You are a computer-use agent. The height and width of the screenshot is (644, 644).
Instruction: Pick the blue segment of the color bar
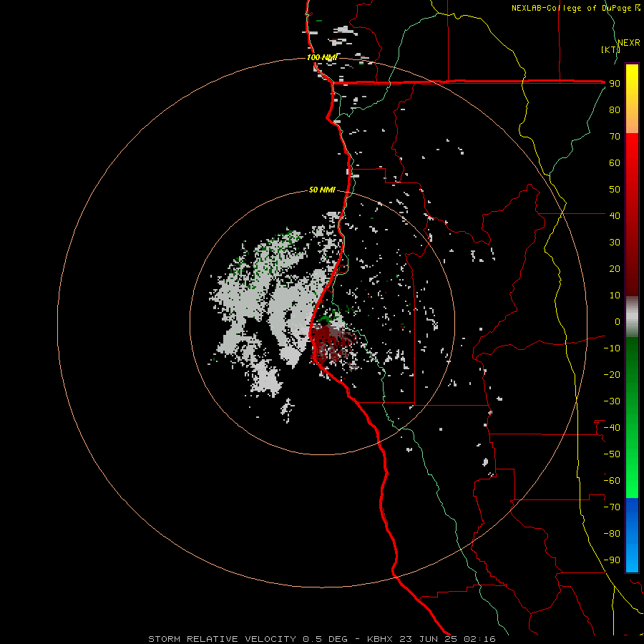coord(632,535)
